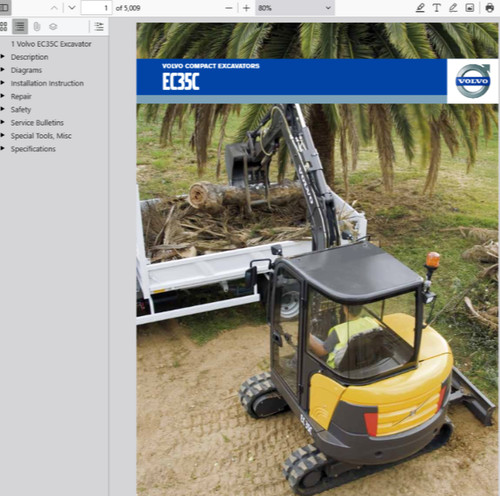Open the 80% zoom level dropdown
Image resolution: width=500 pixels, height=496 pixels.
pyautogui.click(x=295, y=8)
